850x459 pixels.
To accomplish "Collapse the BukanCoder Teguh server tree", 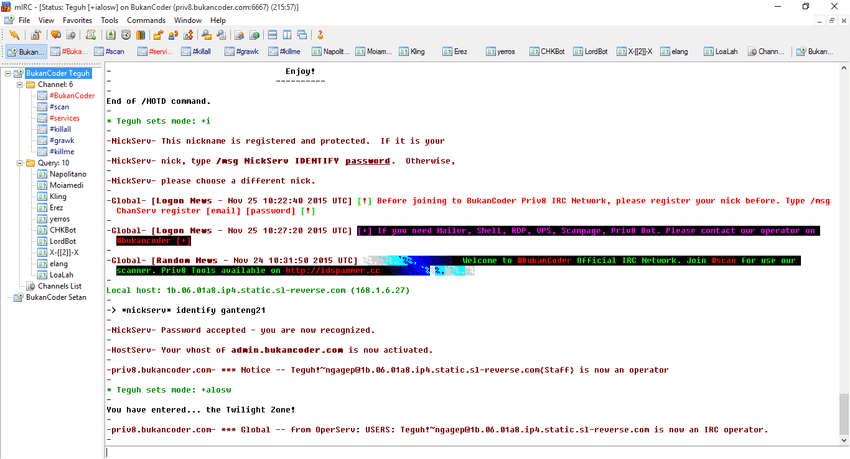I will [x=9, y=73].
